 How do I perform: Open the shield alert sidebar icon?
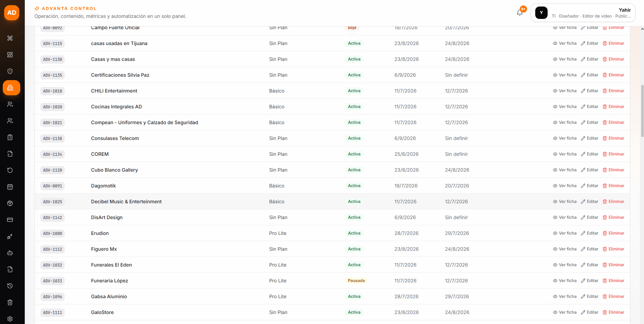coord(10,71)
